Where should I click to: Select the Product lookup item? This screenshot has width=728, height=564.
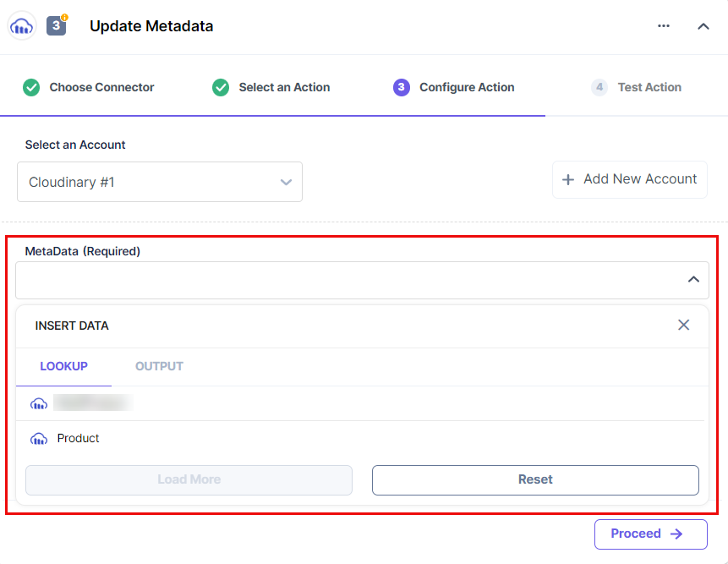pos(360,439)
